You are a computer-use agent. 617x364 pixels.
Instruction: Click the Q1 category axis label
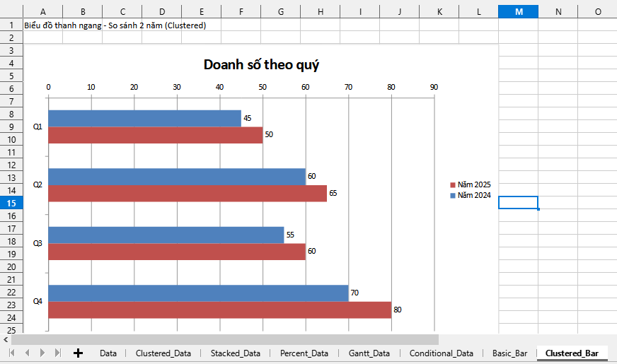[38, 127]
